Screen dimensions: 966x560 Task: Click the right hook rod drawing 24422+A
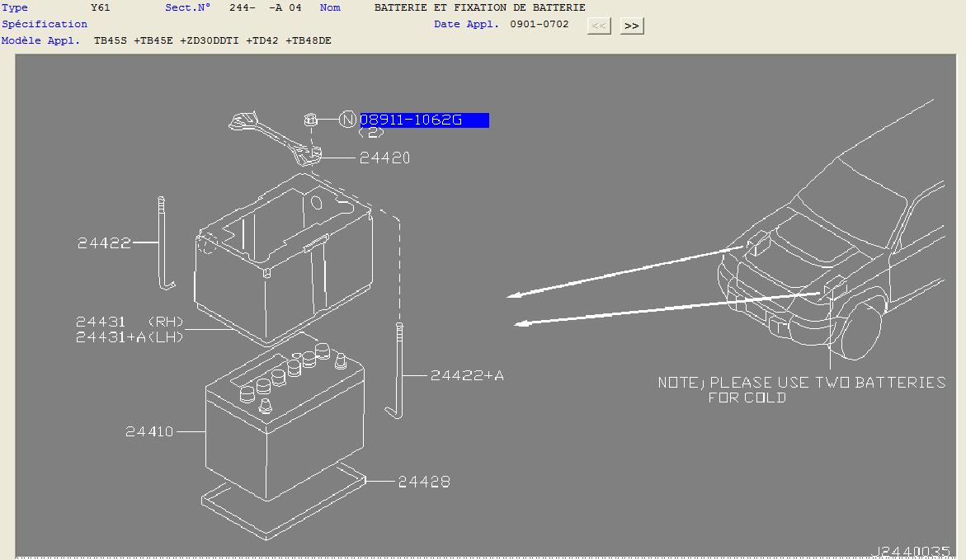396,371
